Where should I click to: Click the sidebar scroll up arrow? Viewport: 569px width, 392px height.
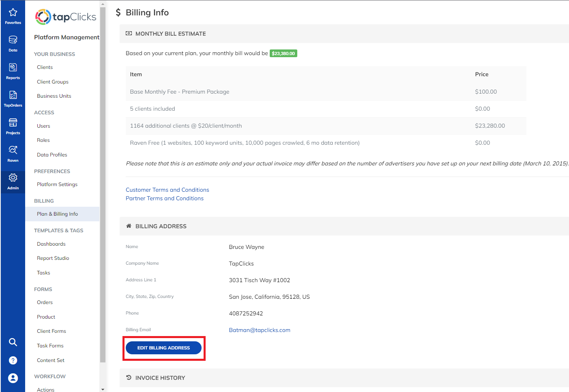103,4
